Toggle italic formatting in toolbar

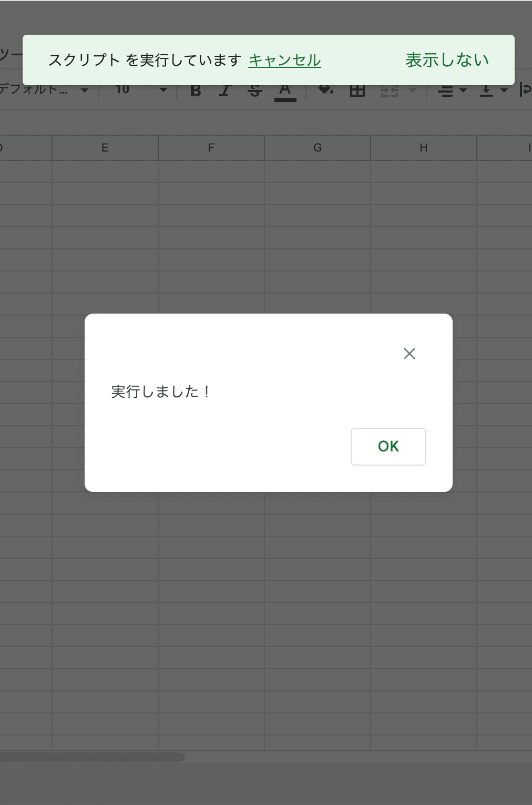[224, 91]
